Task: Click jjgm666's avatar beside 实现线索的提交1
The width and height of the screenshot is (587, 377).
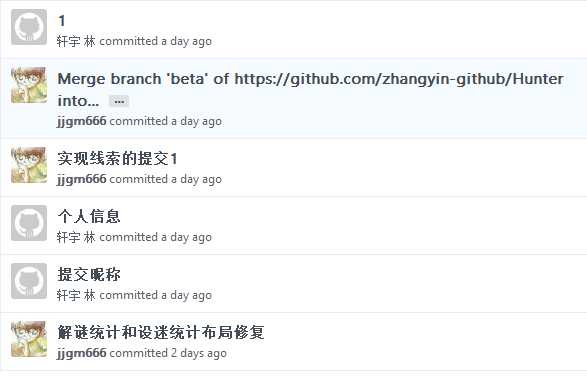Action: coord(29,165)
